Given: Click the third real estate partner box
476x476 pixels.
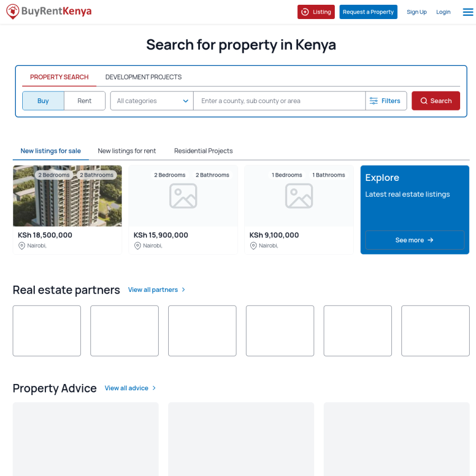Looking at the screenshot, I should pos(202,331).
